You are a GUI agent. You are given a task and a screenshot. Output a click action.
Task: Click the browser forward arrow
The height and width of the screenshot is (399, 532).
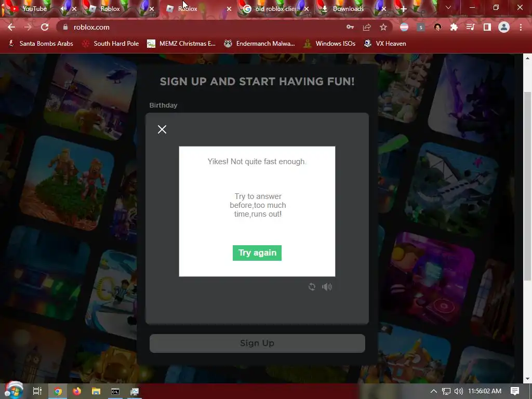pos(28,27)
